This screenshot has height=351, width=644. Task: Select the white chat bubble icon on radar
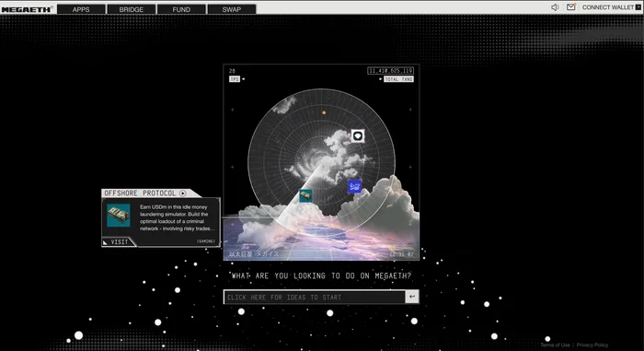tap(358, 135)
